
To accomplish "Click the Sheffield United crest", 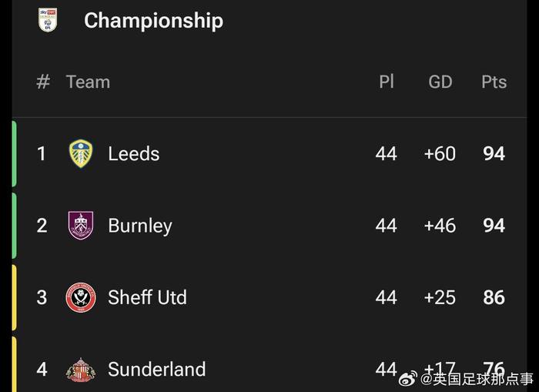I will click(x=81, y=297).
